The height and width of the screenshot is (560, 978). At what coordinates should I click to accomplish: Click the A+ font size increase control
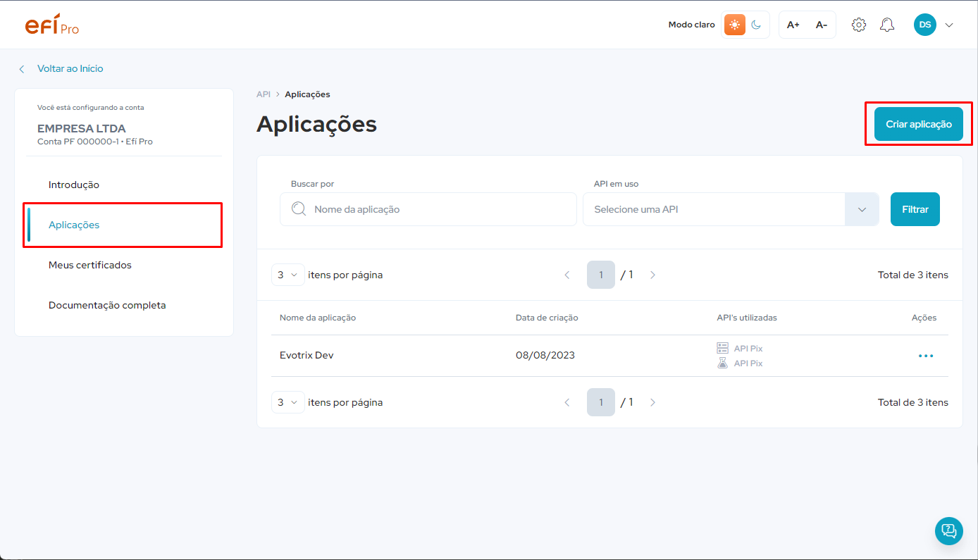(793, 24)
